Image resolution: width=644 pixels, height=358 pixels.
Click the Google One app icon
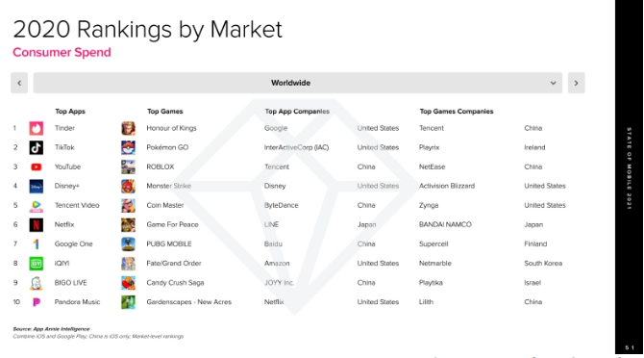(37, 244)
